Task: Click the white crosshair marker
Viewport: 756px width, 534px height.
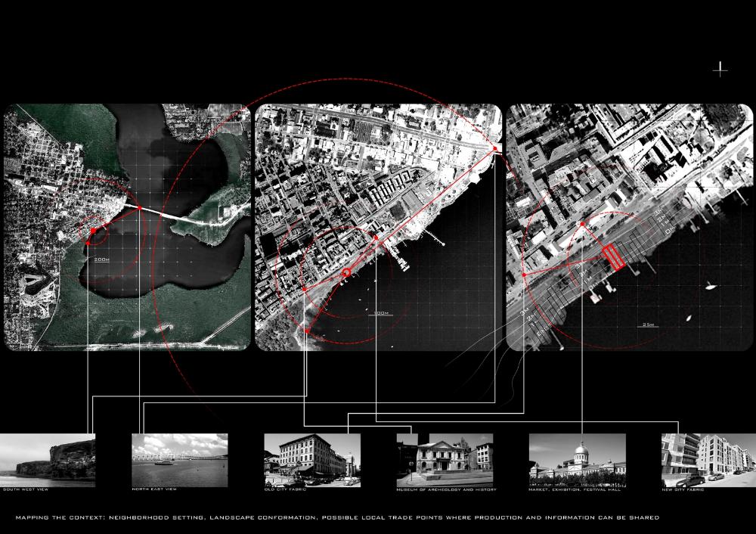Action: 720,70
